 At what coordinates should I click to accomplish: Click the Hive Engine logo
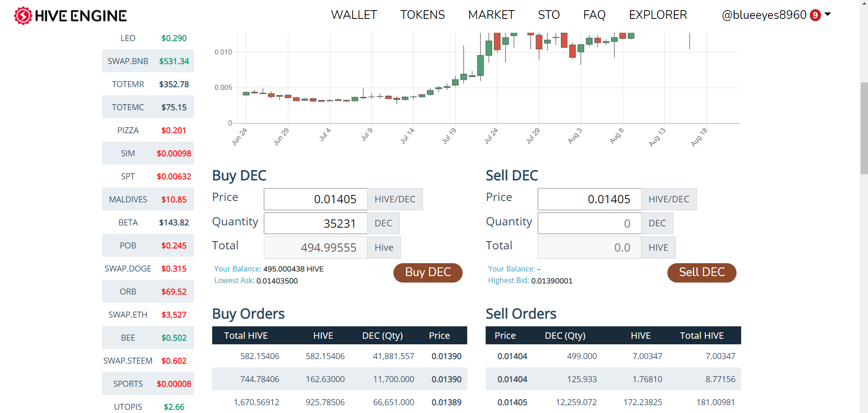[x=70, y=16]
